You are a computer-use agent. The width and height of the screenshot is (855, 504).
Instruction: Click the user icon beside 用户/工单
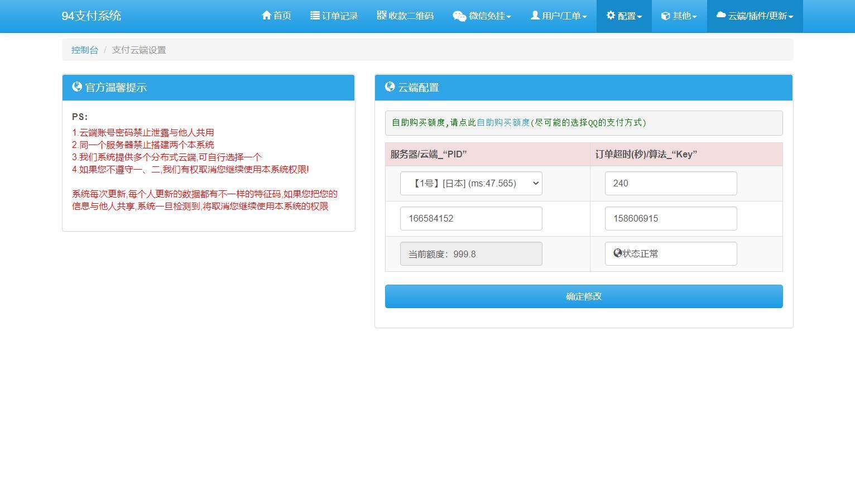[x=535, y=16]
